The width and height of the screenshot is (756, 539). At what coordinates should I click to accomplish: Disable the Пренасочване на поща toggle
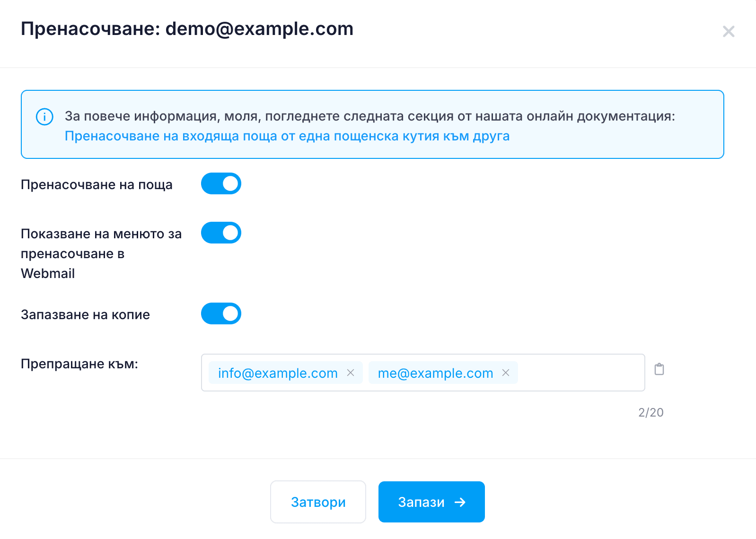point(221,183)
